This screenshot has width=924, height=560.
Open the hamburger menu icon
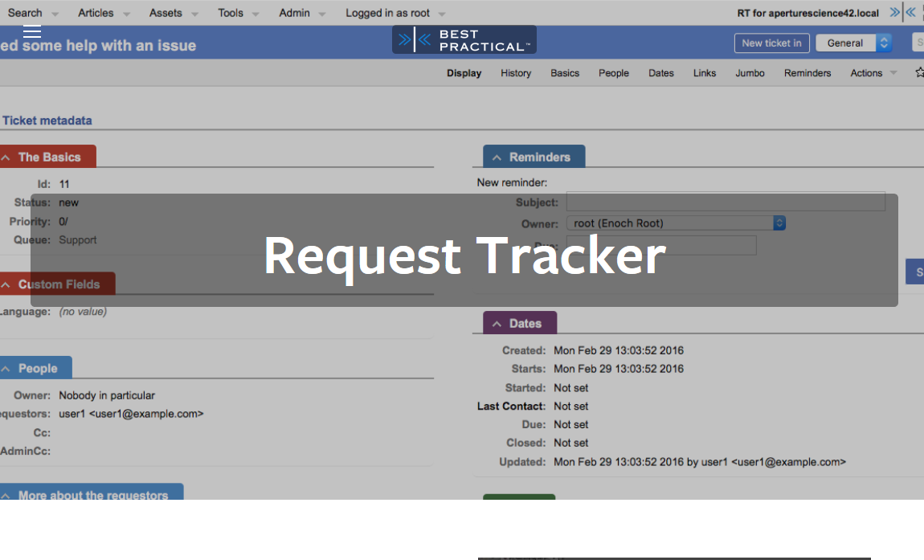pyautogui.click(x=32, y=32)
